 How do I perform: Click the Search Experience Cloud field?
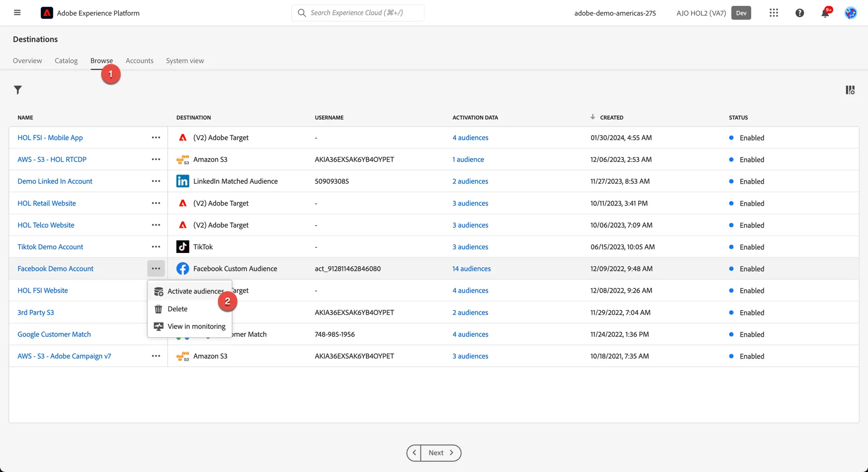click(358, 13)
